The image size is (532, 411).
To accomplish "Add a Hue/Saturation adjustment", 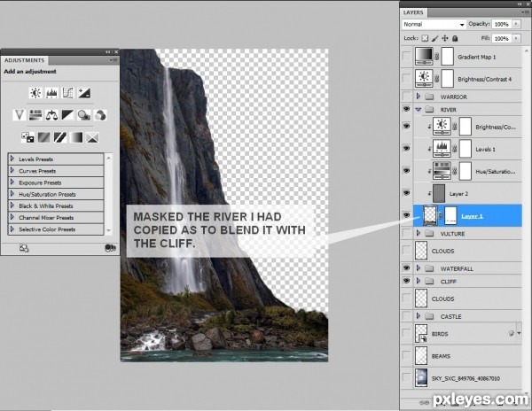I will (x=35, y=115).
